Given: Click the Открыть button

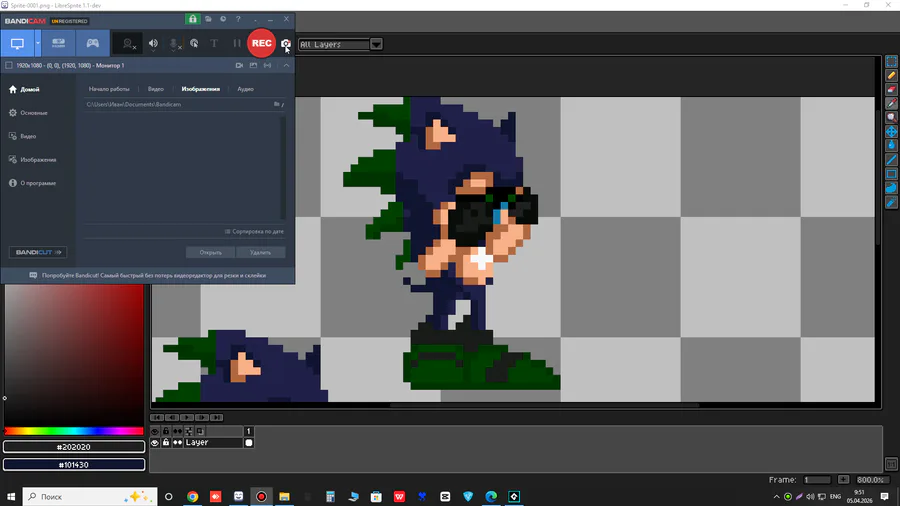Looking at the screenshot, I should click(x=211, y=252).
